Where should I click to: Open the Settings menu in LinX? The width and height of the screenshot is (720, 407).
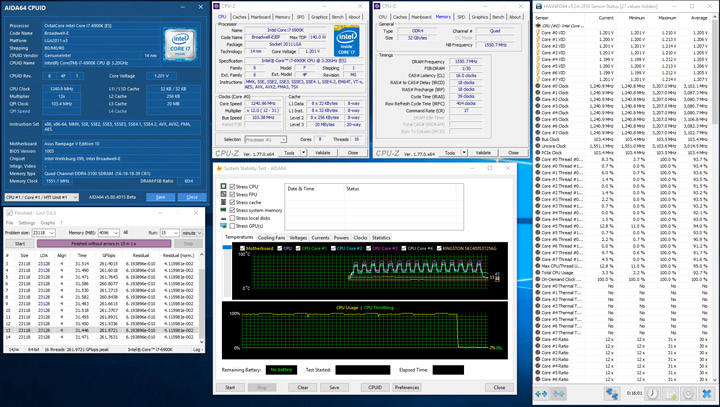(27, 222)
